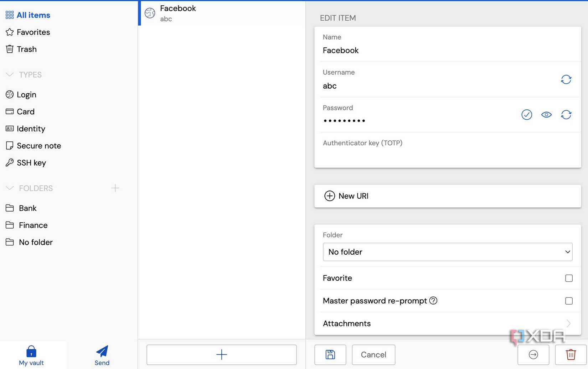Enable Master password re-prompt checkbox
Screen dimensions: 588x369
point(569,301)
